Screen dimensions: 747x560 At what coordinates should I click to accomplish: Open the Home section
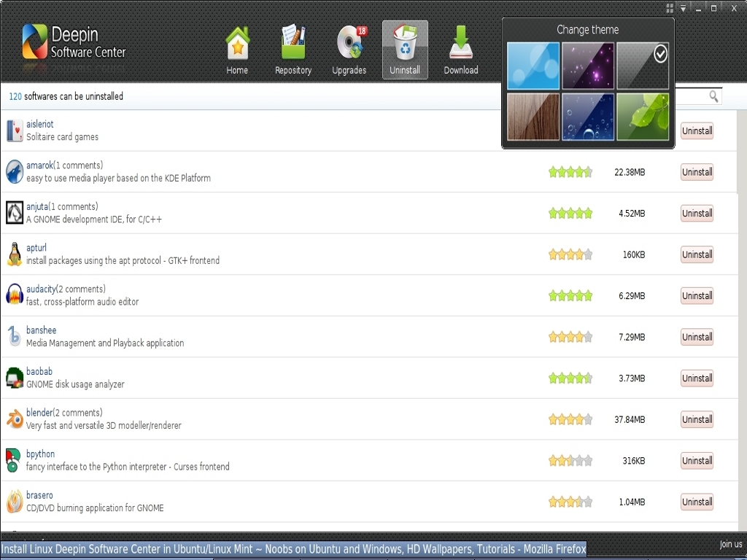click(237, 50)
